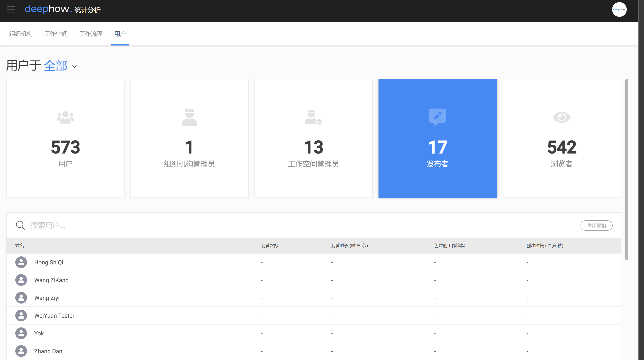Click Wang Ziyi's avatar icon
The width and height of the screenshot is (644, 360).
(x=21, y=298)
